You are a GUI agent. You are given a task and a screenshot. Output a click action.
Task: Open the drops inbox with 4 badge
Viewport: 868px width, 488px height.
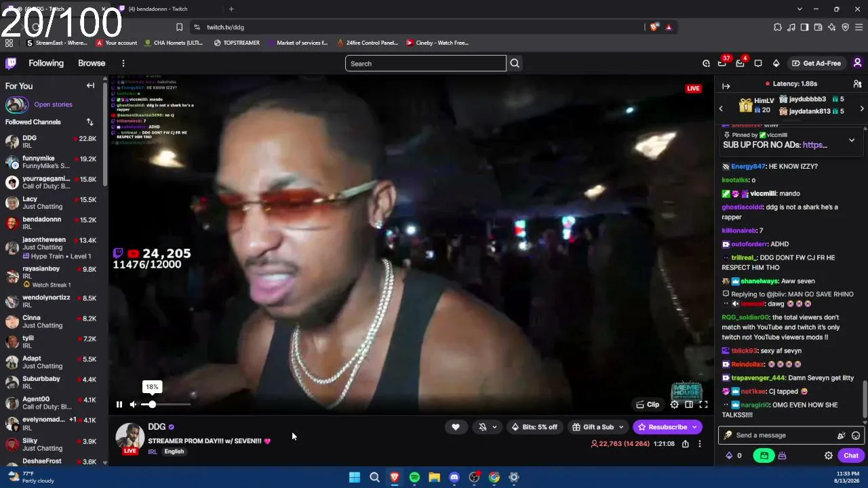(741, 63)
